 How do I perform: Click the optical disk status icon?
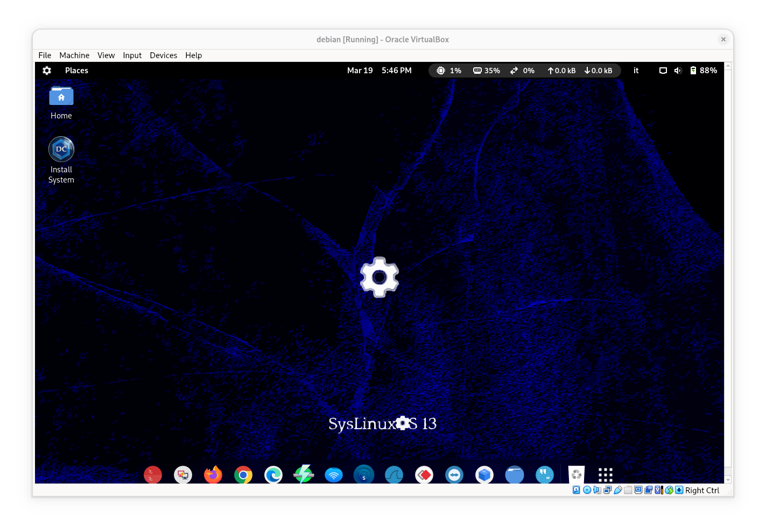(587, 490)
